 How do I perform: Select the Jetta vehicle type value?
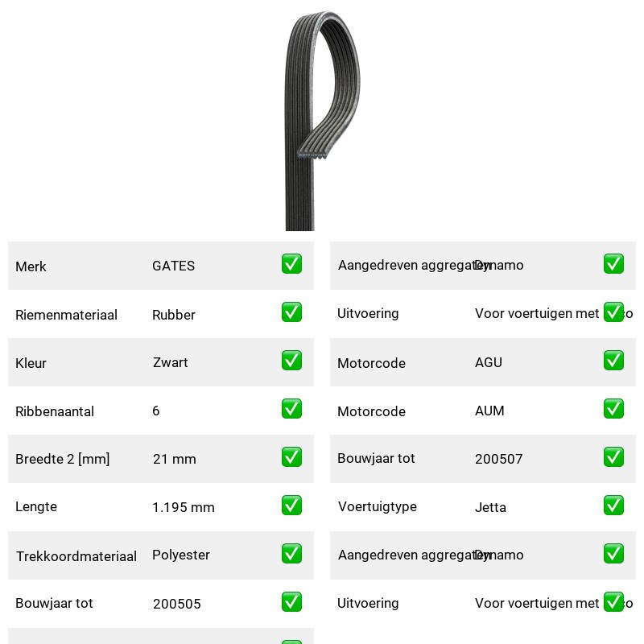(x=490, y=507)
